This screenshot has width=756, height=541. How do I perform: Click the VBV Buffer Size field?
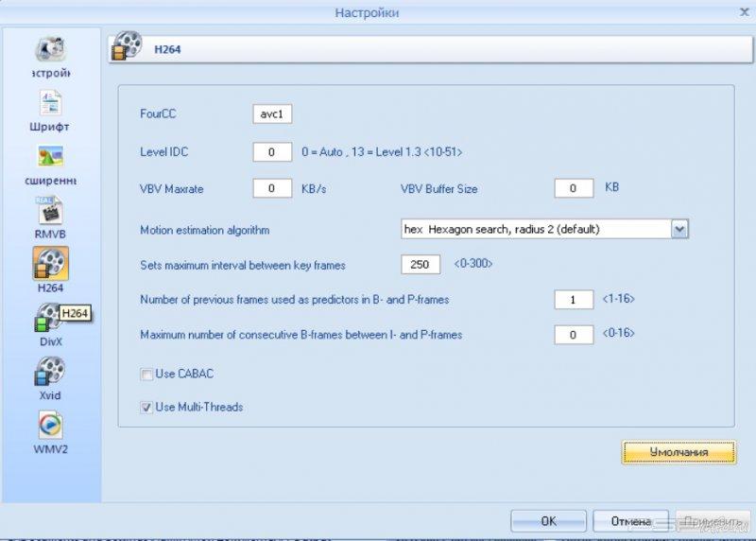(x=574, y=188)
